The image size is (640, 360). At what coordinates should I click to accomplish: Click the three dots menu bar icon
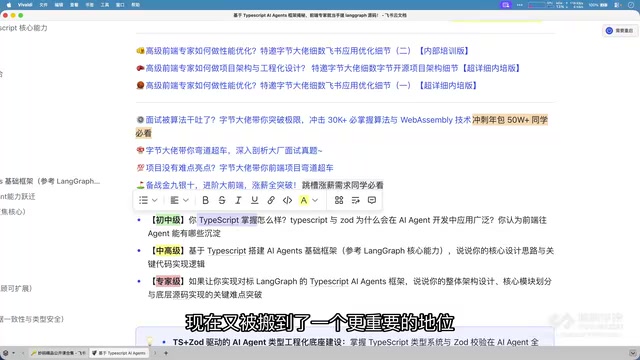[520, 5]
